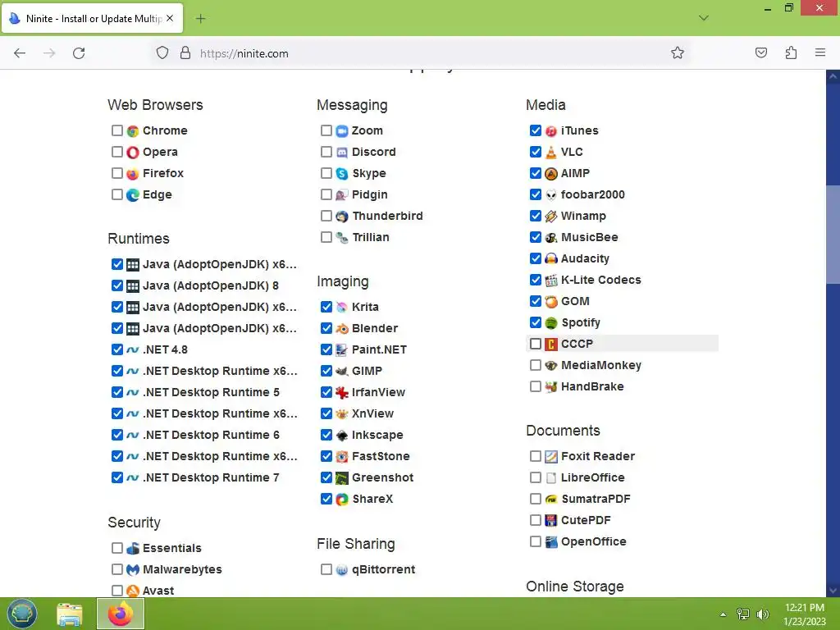This screenshot has height=630, width=840.
Task: Click the CutePDF icon
Action: pyautogui.click(x=550, y=520)
